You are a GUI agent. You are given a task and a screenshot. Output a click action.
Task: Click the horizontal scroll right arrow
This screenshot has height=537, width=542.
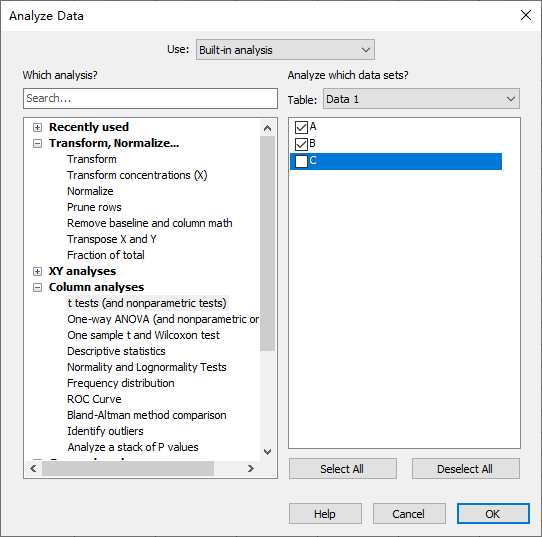tap(251, 469)
